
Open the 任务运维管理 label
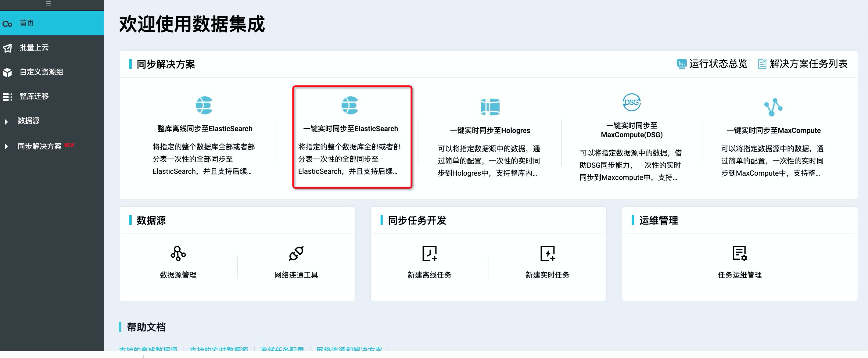point(740,275)
